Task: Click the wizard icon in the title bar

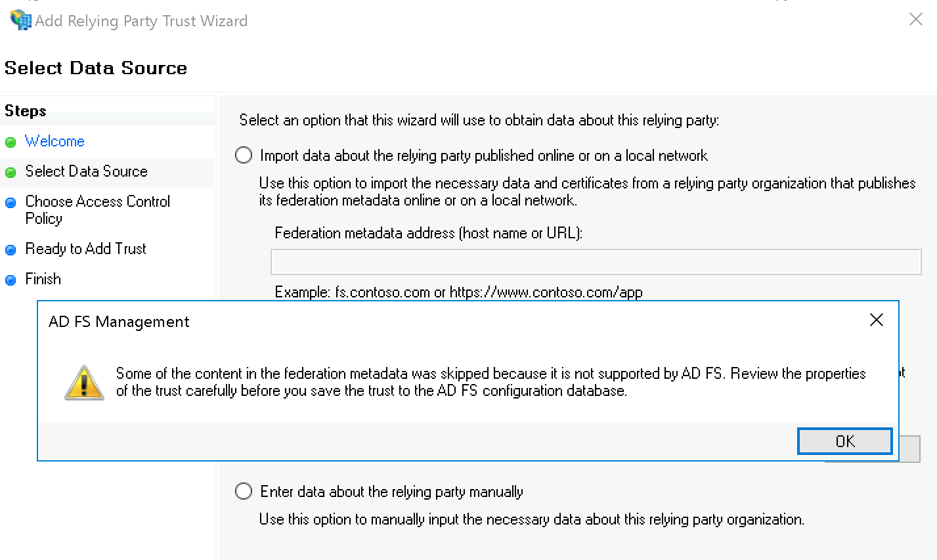Action: tap(20, 20)
